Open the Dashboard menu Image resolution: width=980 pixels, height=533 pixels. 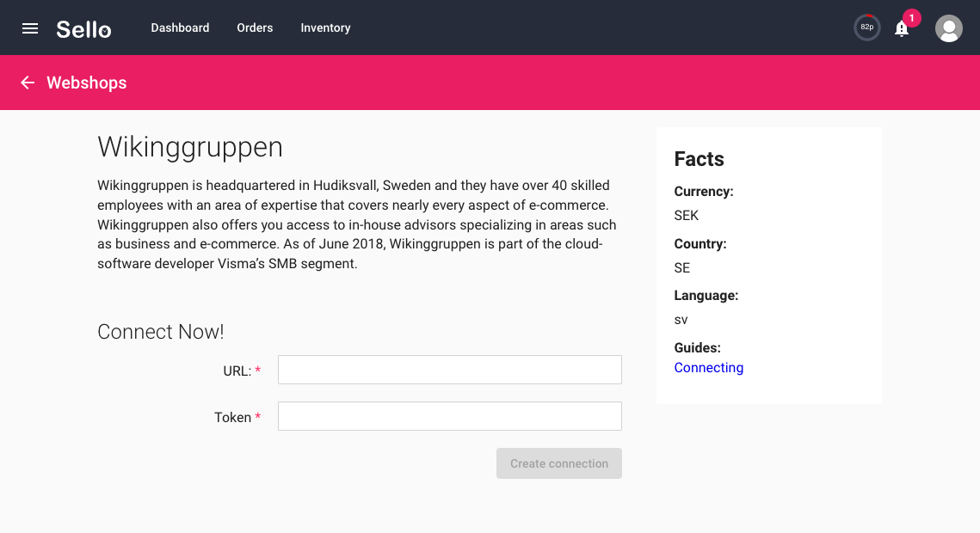[x=180, y=28]
